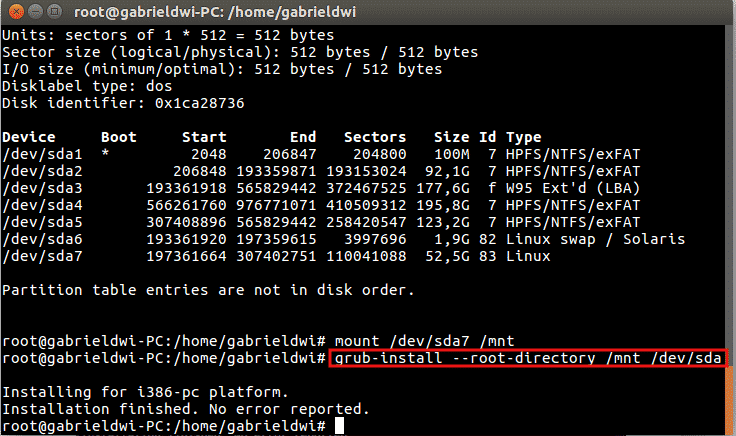This screenshot has height=436, width=736.
Task: Click the 'grub-install --root-directory /mnt /dev/sda' command
Action: tap(528, 359)
